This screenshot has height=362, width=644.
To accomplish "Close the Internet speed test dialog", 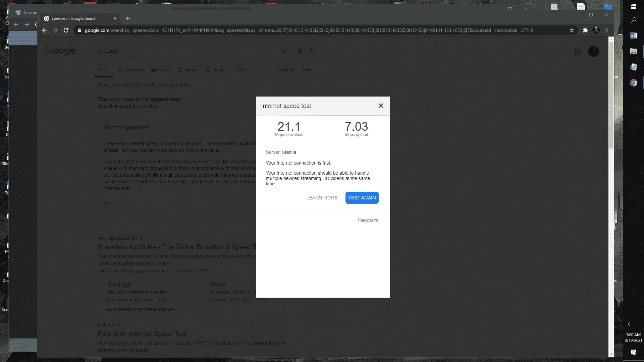I will [x=381, y=106].
